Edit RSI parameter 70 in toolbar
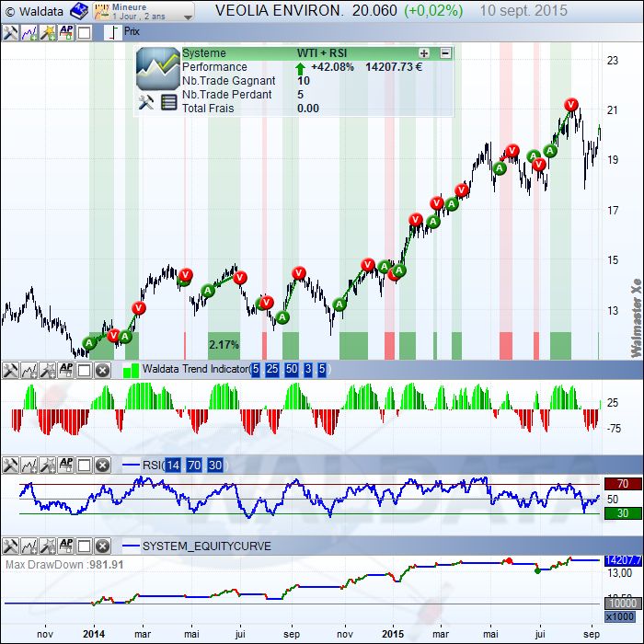644x644 pixels. coord(194,466)
